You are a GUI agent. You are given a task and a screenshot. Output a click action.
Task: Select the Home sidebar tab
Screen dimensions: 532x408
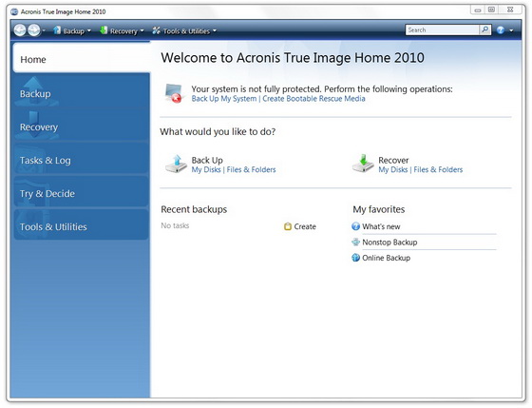(82, 57)
